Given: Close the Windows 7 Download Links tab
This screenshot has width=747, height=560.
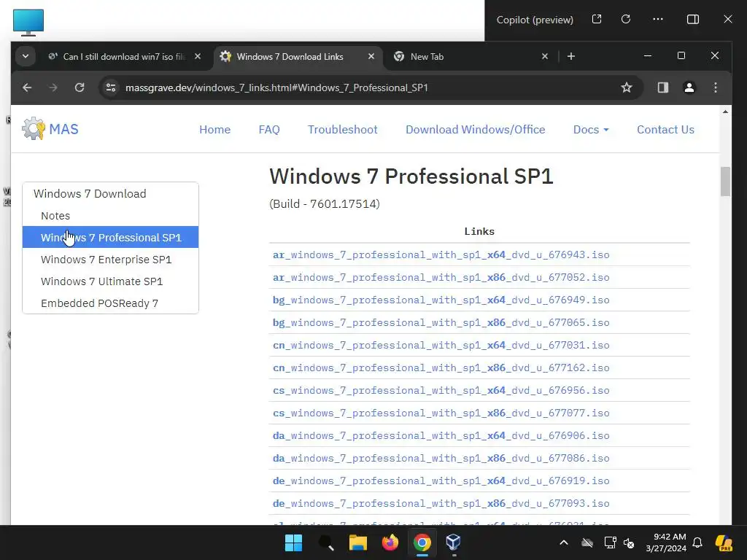Looking at the screenshot, I should tap(371, 56).
